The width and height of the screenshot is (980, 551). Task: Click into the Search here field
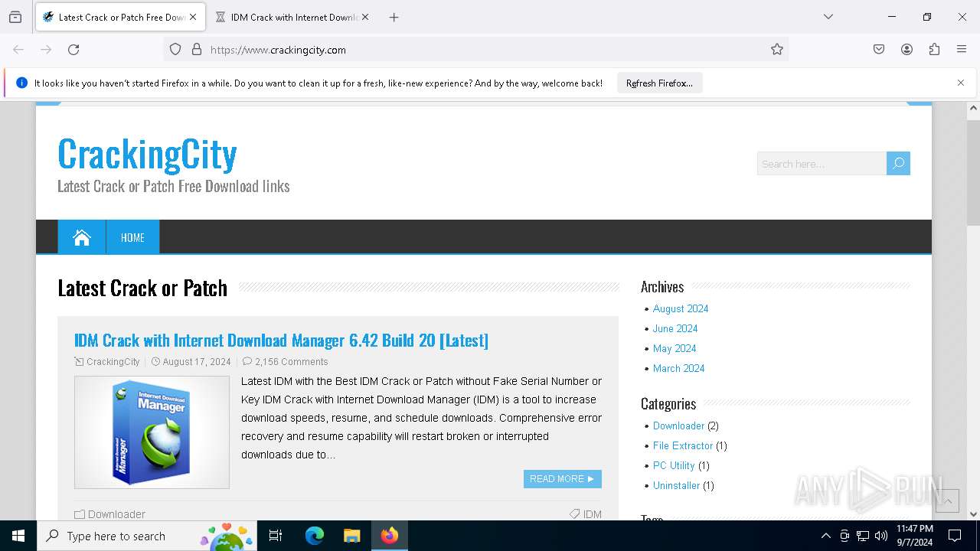point(822,164)
